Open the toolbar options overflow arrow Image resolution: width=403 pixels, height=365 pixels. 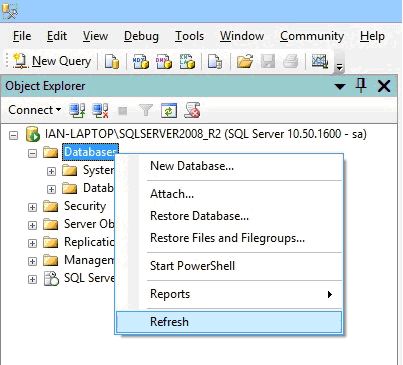point(339,67)
